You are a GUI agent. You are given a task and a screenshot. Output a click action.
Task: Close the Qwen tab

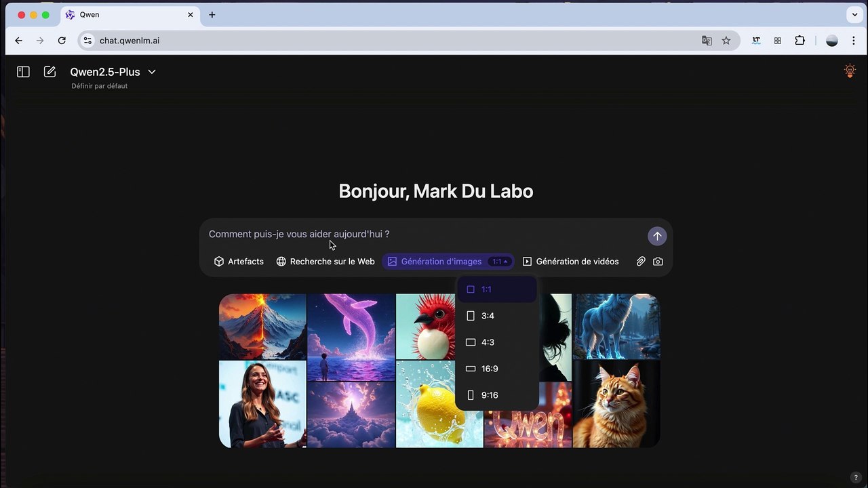191,15
